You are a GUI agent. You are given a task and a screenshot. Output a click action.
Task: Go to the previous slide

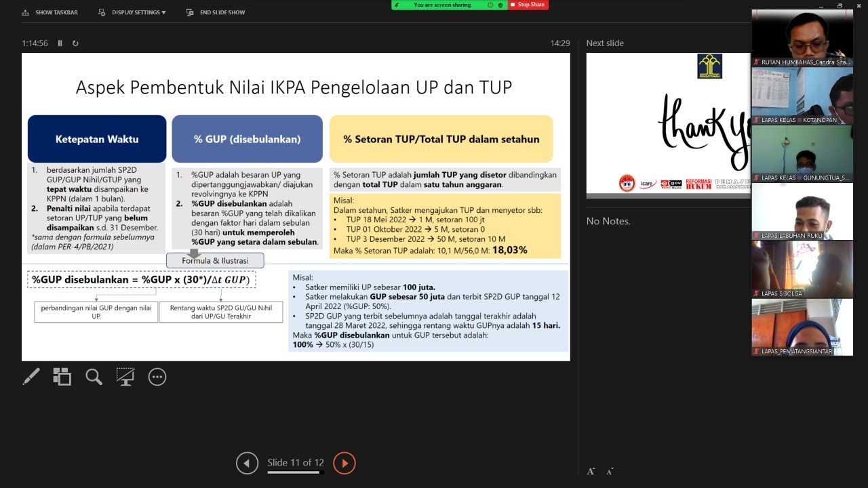[247, 463]
